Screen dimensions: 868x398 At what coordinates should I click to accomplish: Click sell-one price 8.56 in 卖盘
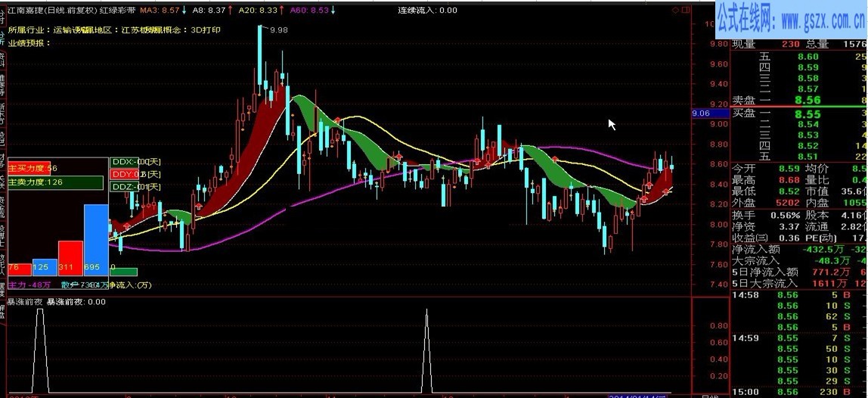(807, 101)
